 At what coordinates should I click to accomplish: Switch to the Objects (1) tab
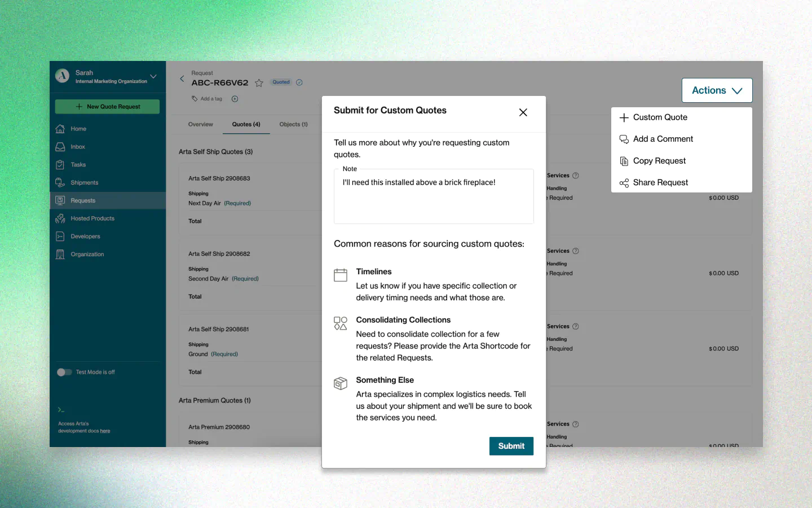tap(293, 124)
